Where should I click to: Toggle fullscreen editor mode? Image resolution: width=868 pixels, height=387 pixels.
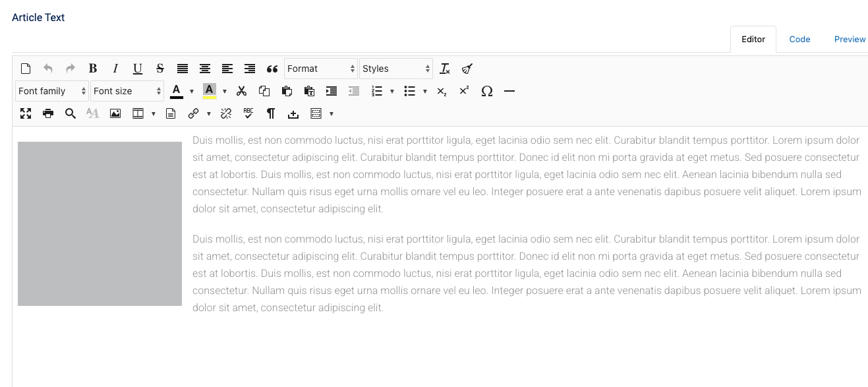[26, 113]
